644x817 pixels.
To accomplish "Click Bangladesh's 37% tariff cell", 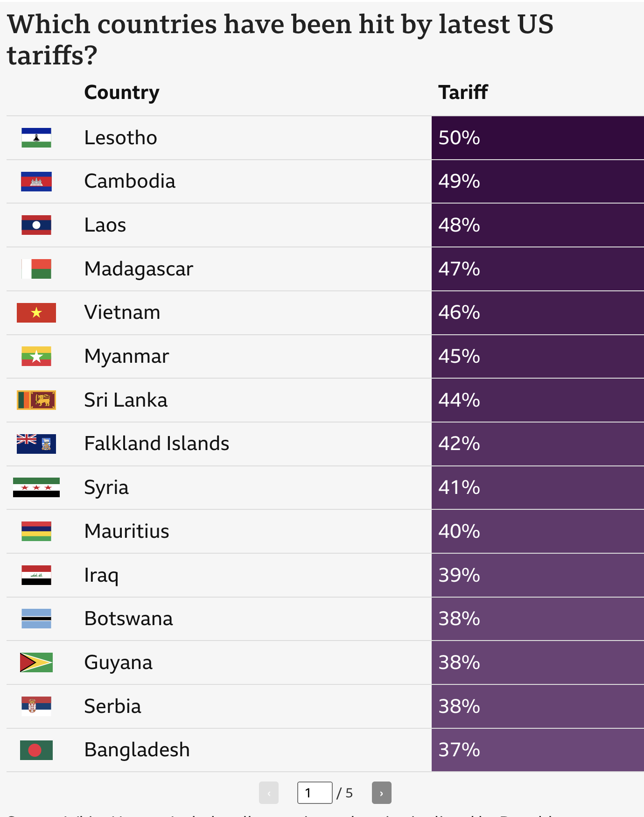I will 538,750.
